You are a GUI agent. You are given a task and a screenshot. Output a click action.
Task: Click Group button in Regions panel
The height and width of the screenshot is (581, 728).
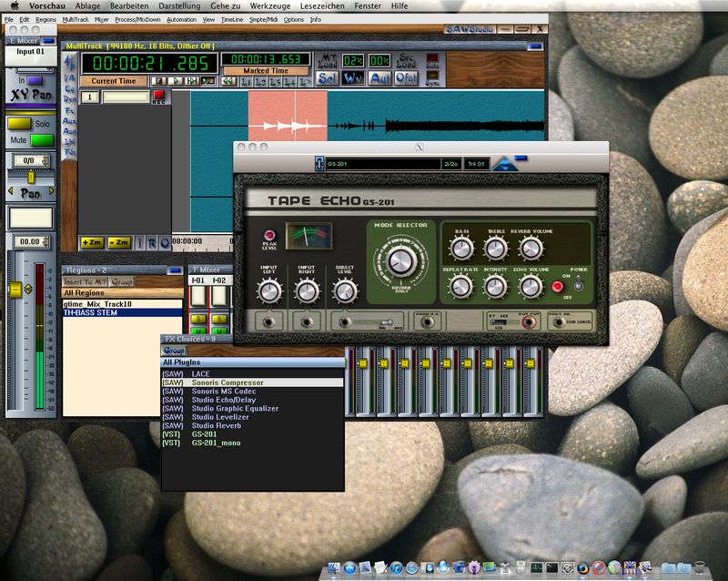pyautogui.click(x=122, y=281)
